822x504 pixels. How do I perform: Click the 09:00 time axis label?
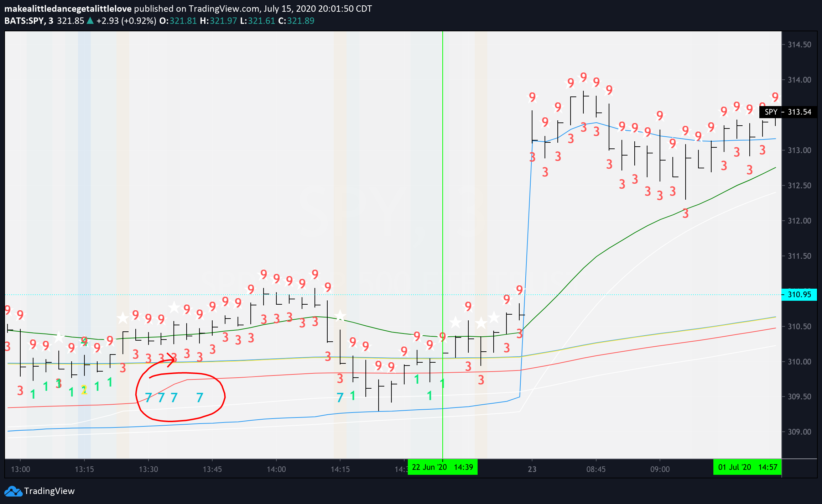tap(660, 469)
